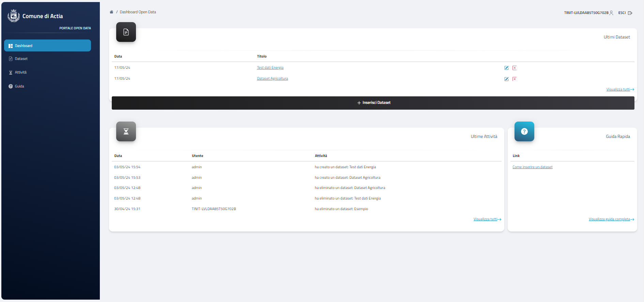Log out using the ESCI button
Viewport: 644px width, 302px height.
click(x=625, y=13)
